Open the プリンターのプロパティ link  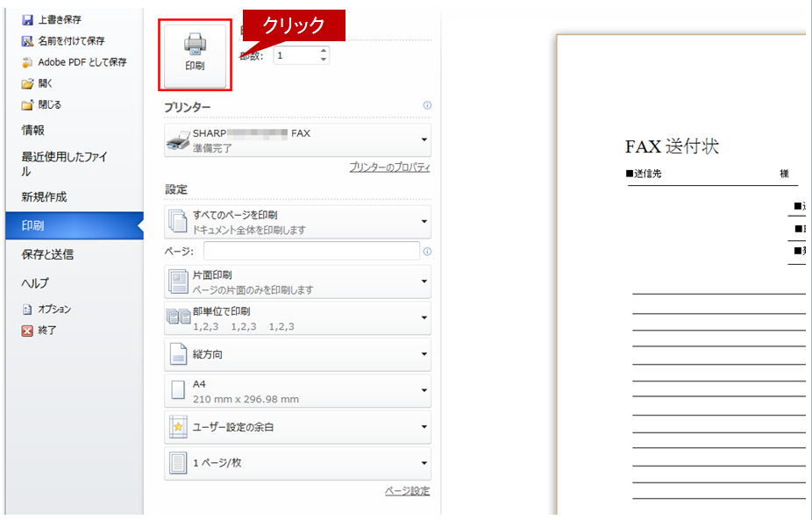point(389,167)
